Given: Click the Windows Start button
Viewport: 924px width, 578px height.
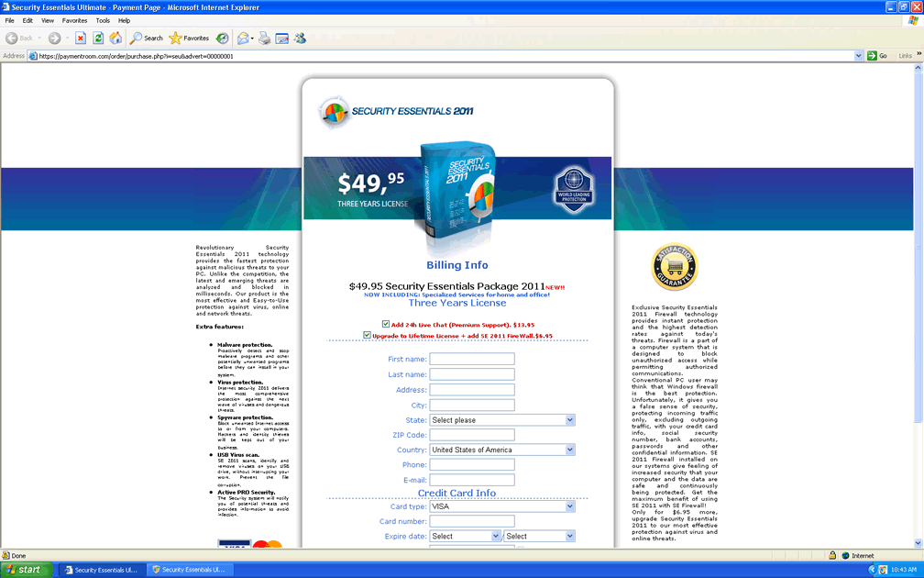Looking at the screenshot, I should 27,570.
